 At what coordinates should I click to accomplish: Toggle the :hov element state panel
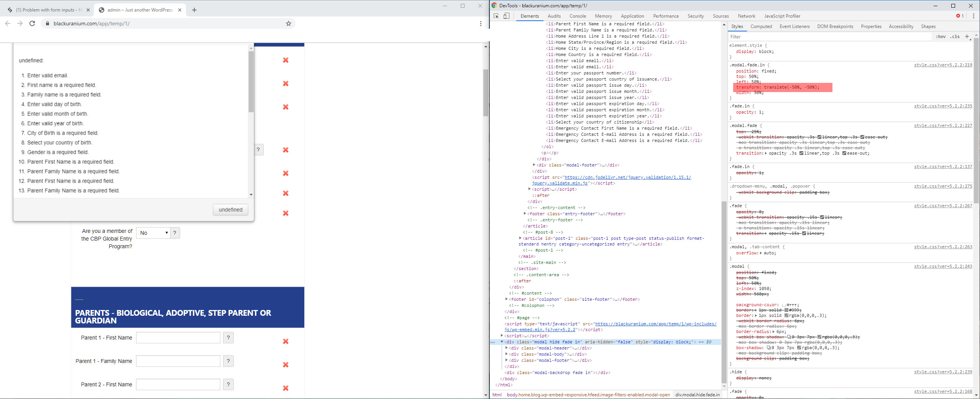(x=941, y=36)
